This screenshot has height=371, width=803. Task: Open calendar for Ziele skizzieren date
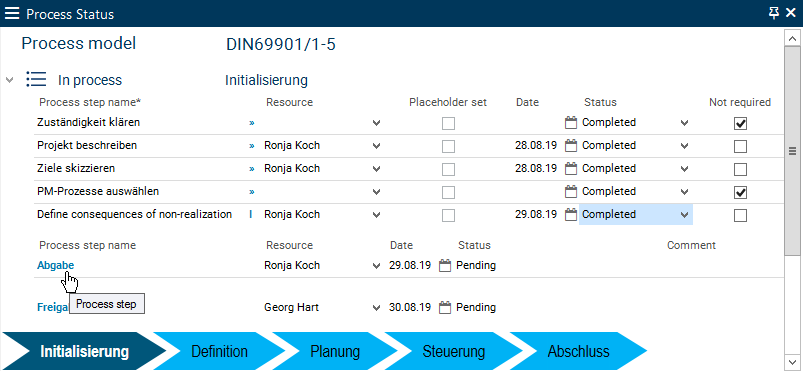pos(570,168)
